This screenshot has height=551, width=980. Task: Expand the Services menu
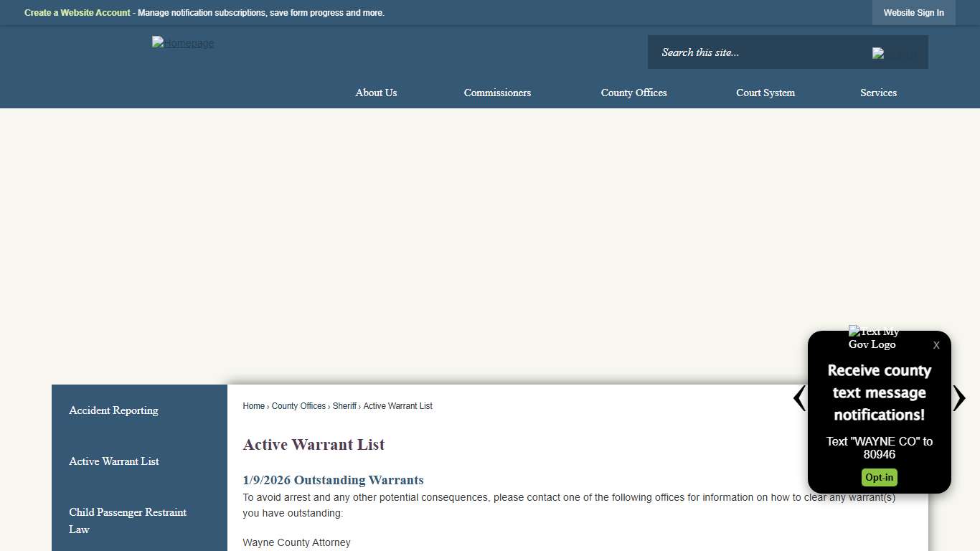tap(878, 93)
